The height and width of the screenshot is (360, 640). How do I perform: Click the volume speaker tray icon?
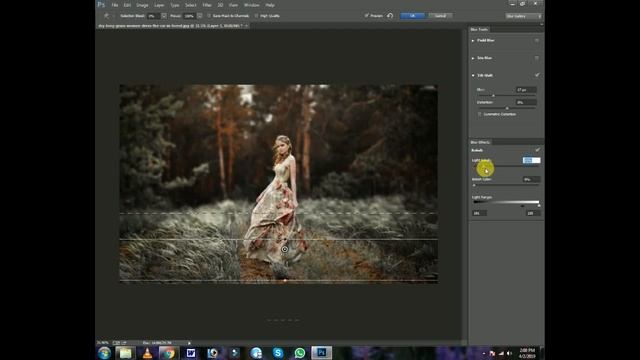click(x=509, y=353)
